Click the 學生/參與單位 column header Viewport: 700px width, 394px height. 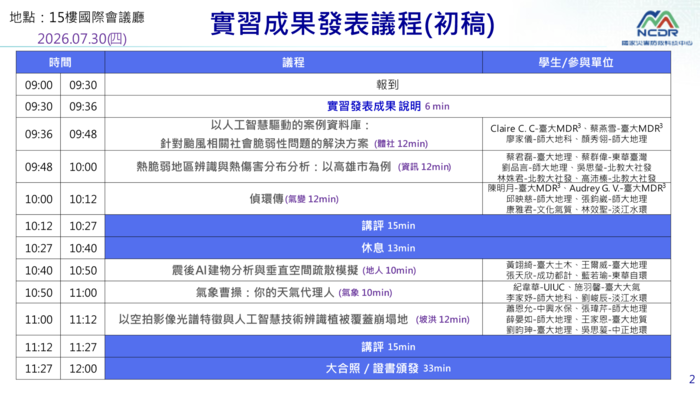pos(576,62)
